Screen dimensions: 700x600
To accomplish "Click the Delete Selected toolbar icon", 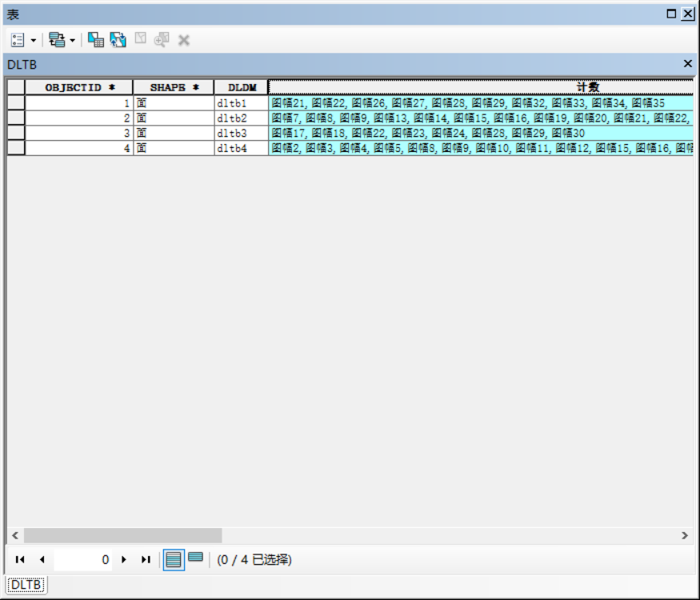I will [x=183, y=41].
